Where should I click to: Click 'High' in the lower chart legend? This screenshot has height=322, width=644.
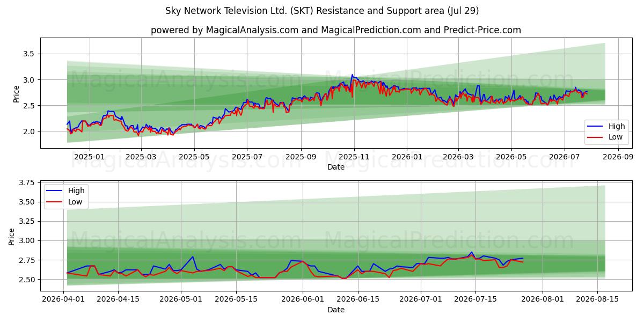(76, 191)
